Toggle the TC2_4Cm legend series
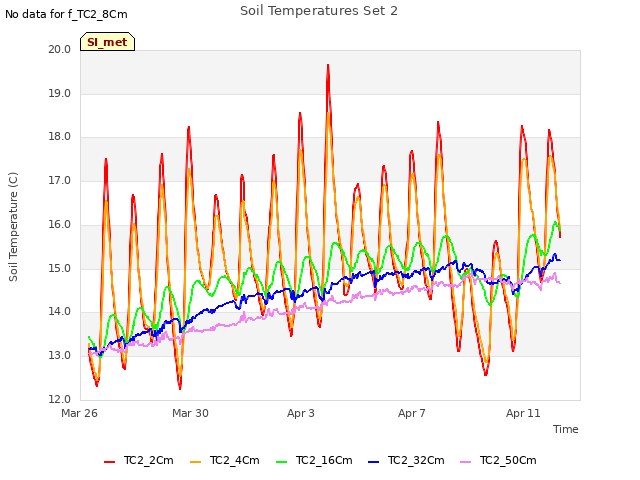 click(x=225, y=460)
